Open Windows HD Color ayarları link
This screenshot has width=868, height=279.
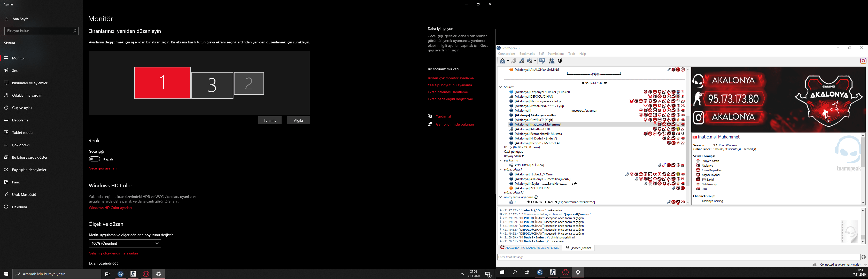coord(110,207)
